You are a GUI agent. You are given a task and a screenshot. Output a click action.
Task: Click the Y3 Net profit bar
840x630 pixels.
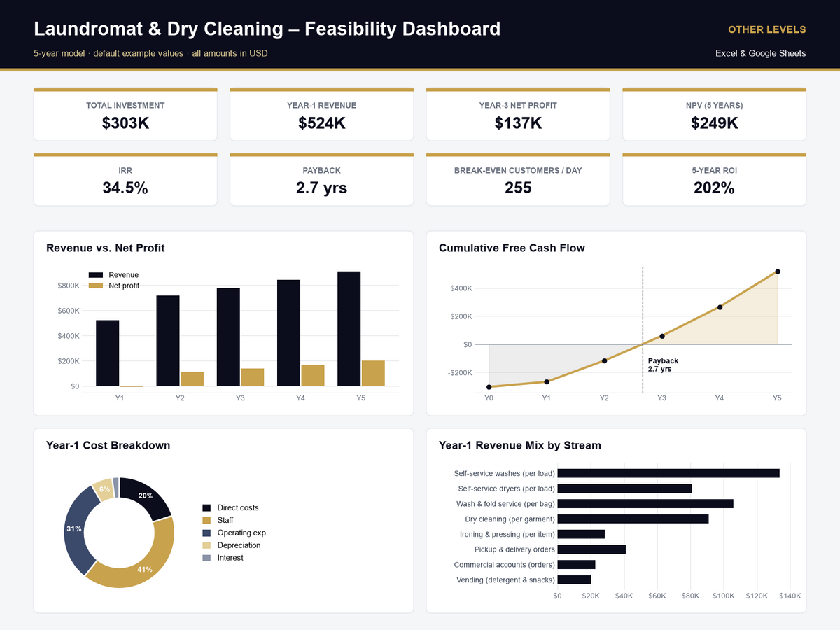(x=253, y=377)
